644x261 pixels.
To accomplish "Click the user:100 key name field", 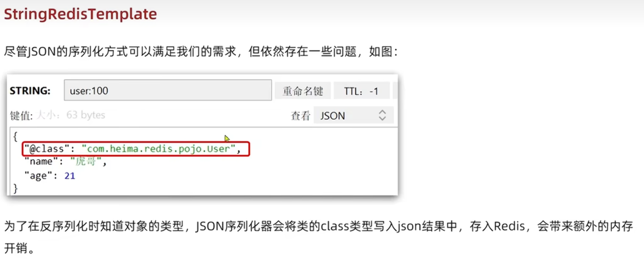I will click(168, 90).
